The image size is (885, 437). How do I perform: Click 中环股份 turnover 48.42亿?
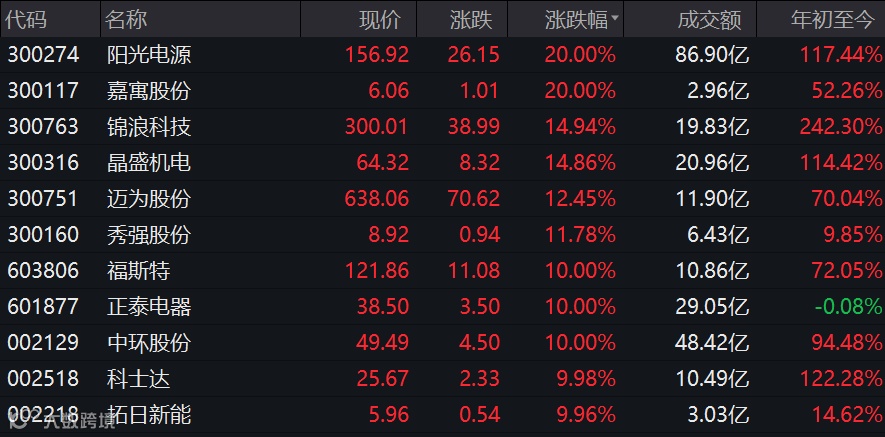712,343
